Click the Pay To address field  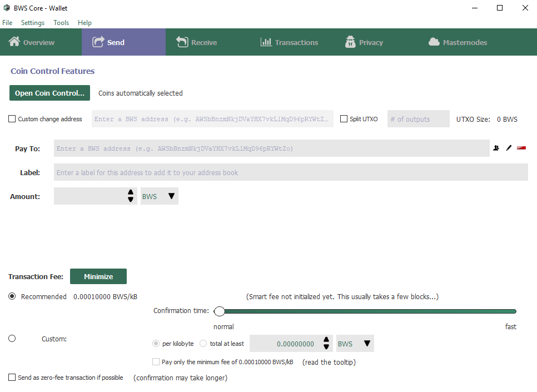[x=272, y=148]
